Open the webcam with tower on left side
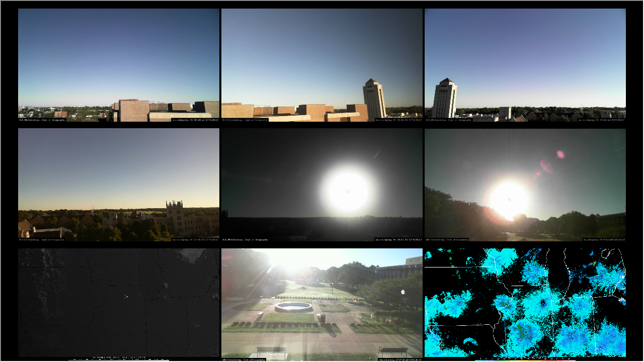Image resolution: width=644 pixels, height=362 pixels. click(525, 65)
